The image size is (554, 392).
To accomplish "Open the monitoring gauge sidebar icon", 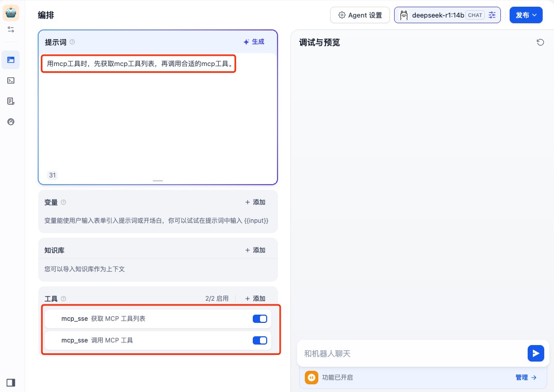I will click(11, 122).
